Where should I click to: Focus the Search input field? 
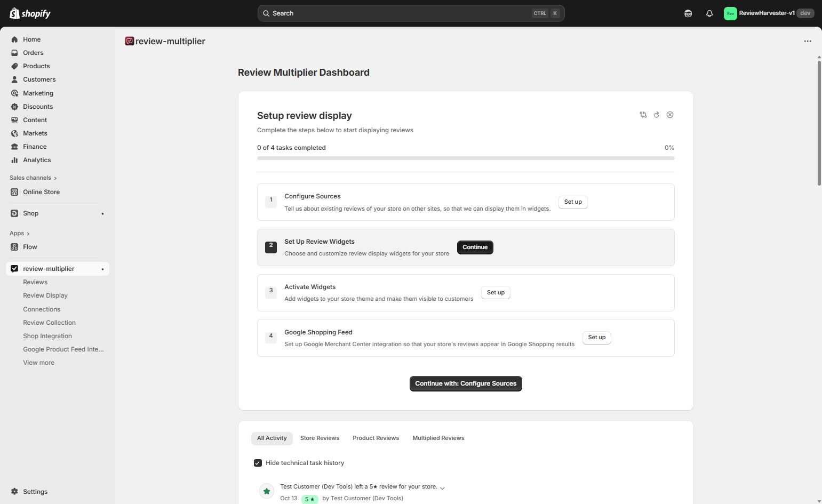pyautogui.click(x=411, y=13)
